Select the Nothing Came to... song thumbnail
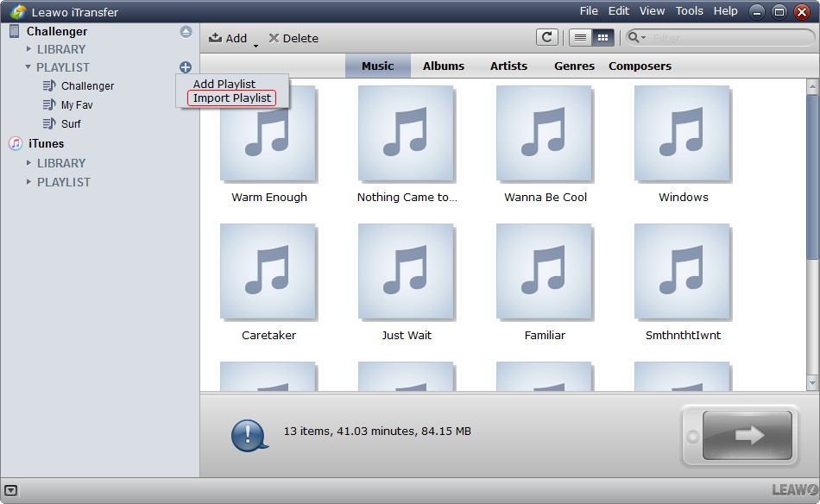Screen dimensions: 820x504 pos(406,133)
